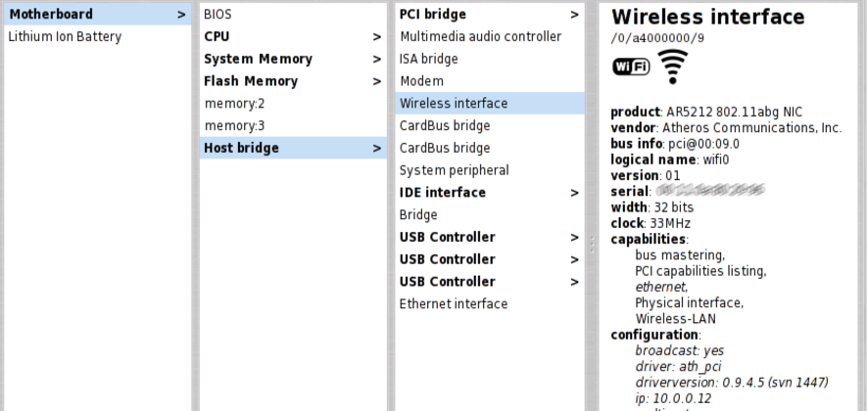Expand the Motherboard arrow
The width and height of the screenshot is (868, 411).
click(x=181, y=15)
